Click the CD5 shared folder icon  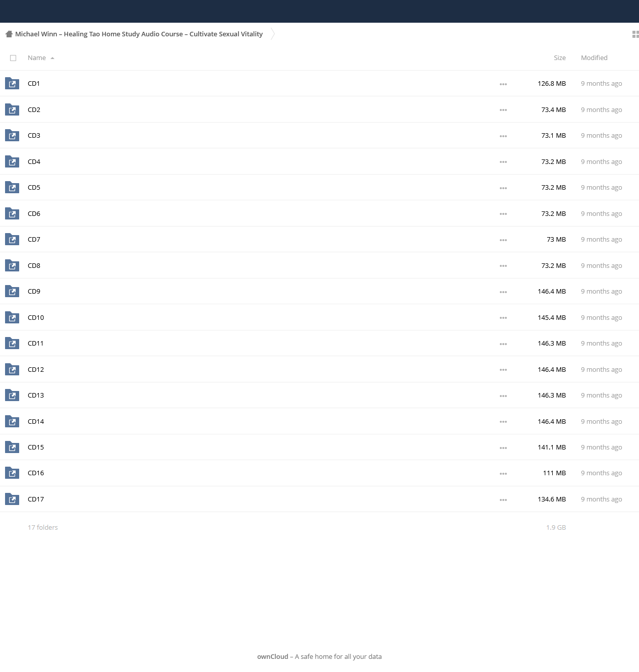click(12, 187)
